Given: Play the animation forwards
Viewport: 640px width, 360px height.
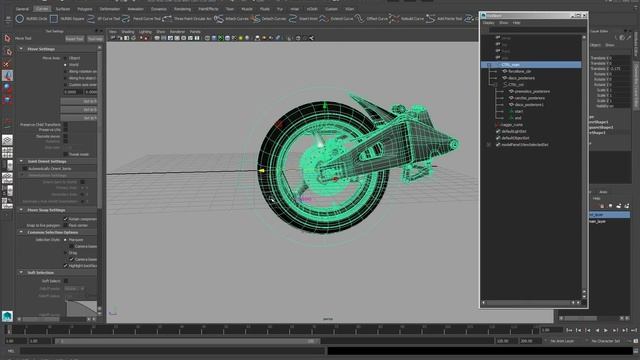Looking at the screenshot, I should pos(606,330).
